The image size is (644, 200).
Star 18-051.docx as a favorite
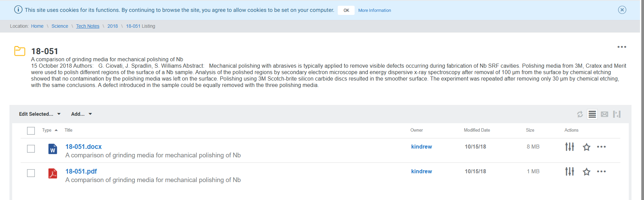[587, 147]
